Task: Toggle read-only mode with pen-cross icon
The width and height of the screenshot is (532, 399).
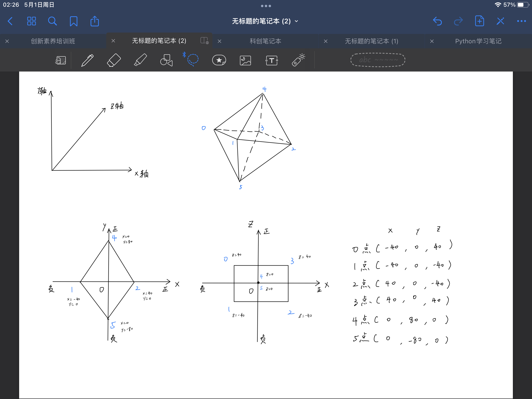Action: pyautogui.click(x=500, y=21)
